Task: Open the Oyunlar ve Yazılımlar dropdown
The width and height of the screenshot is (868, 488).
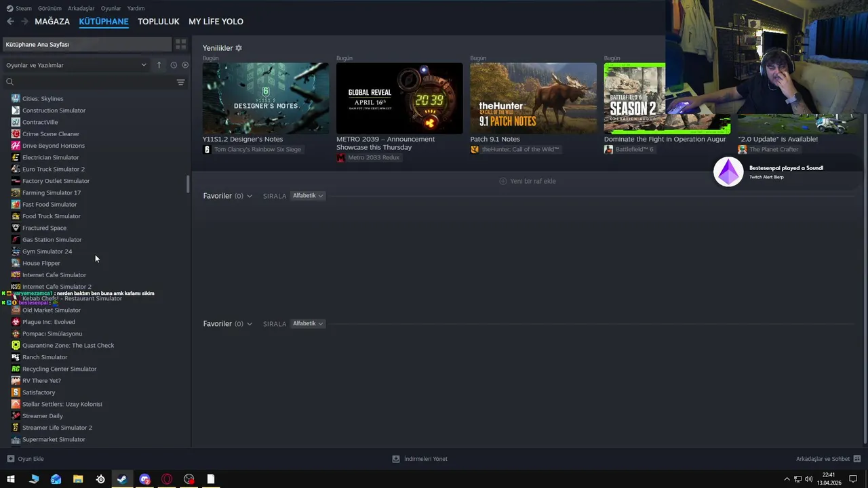Action: point(76,65)
